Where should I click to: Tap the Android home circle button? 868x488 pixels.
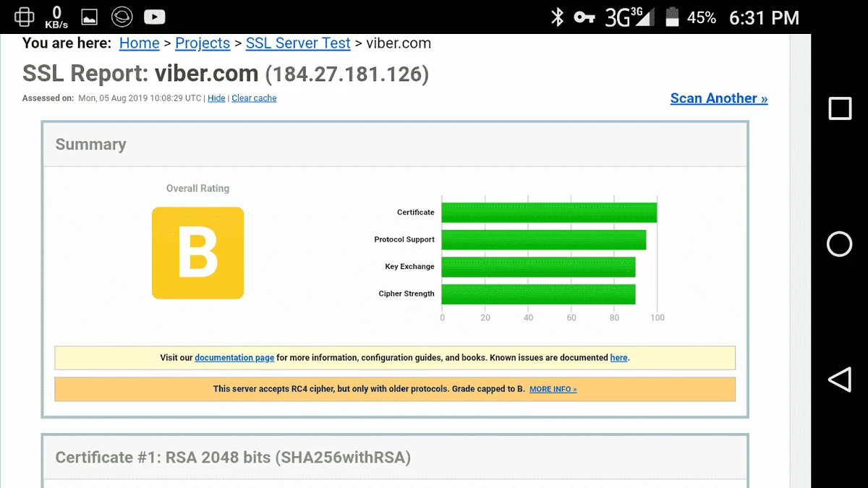(x=839, y=244)
